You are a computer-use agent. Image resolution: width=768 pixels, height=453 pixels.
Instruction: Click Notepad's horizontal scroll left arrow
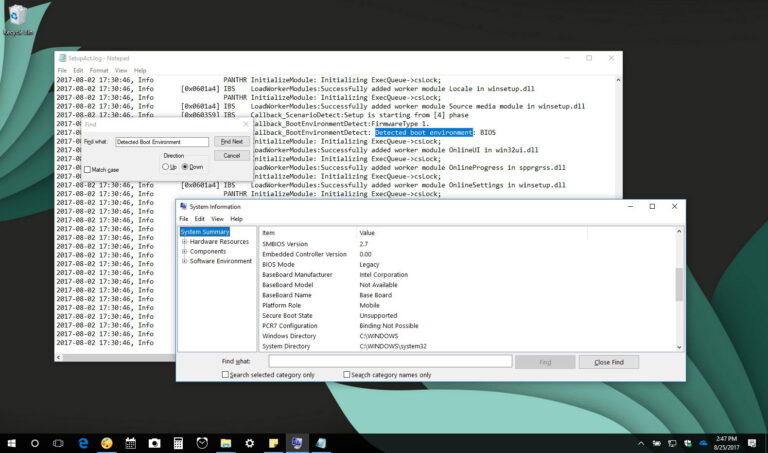[59, 357]
